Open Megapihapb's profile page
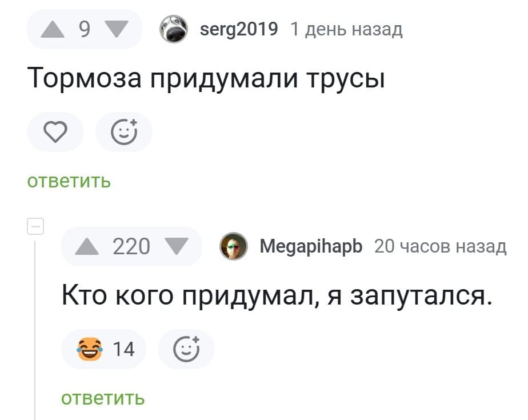This screenshot has height=420, width=528. point(311,246)
